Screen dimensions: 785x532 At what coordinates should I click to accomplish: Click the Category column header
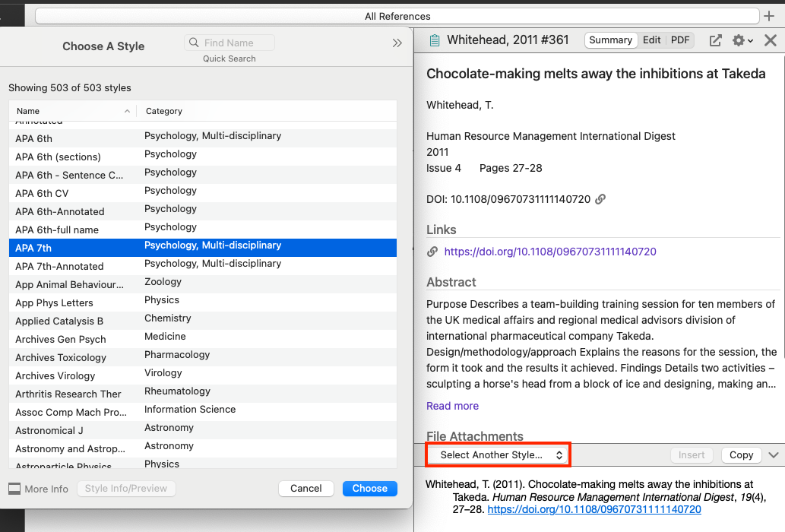[267, 111]
